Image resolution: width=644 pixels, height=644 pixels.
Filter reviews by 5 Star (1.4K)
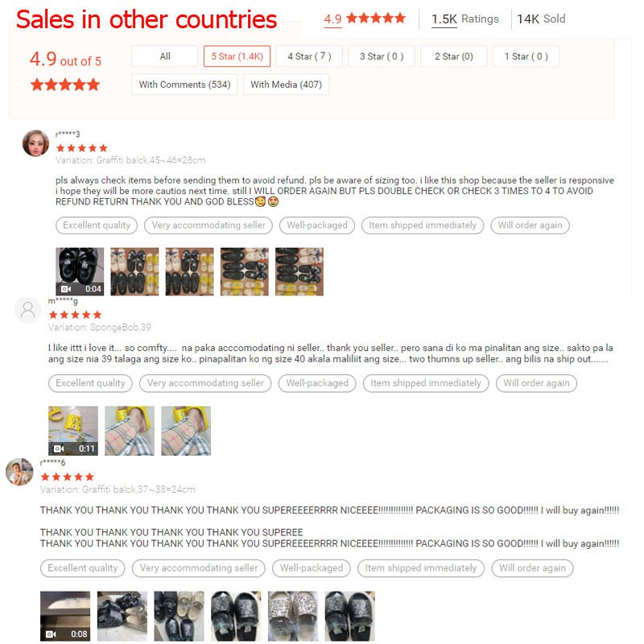(237, 56)
